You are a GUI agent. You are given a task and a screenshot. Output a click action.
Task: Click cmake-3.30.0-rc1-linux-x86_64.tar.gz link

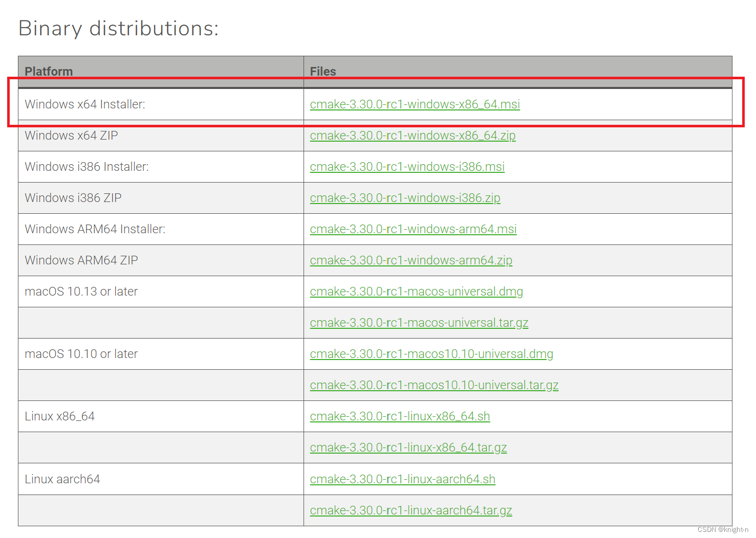pos(408,447)
